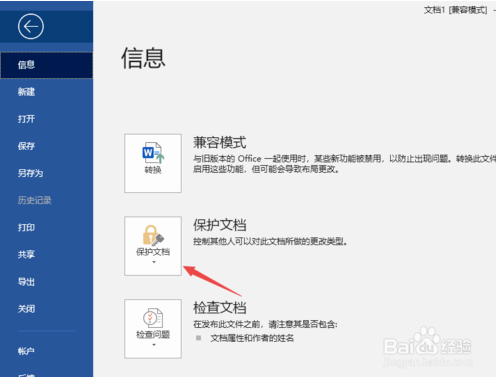Click the 兼容模式 heading text
This screenshot has width=496, height=377.
(x=220, y=143)
